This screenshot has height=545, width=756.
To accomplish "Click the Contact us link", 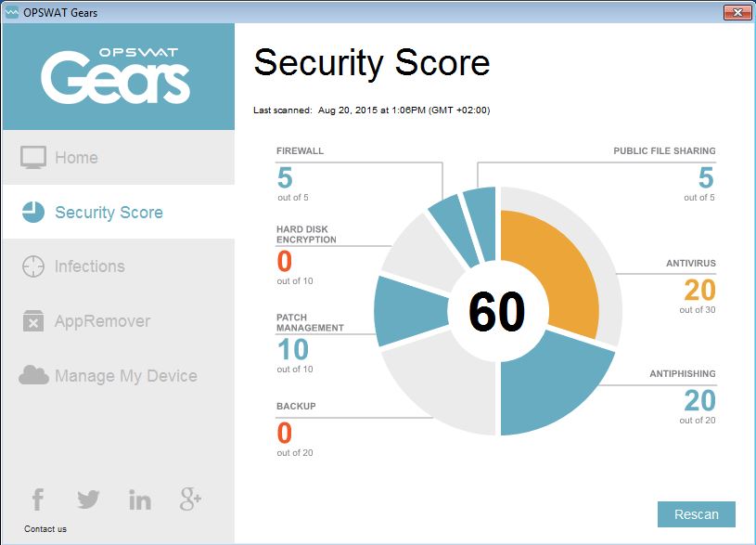I will [45, 529].
